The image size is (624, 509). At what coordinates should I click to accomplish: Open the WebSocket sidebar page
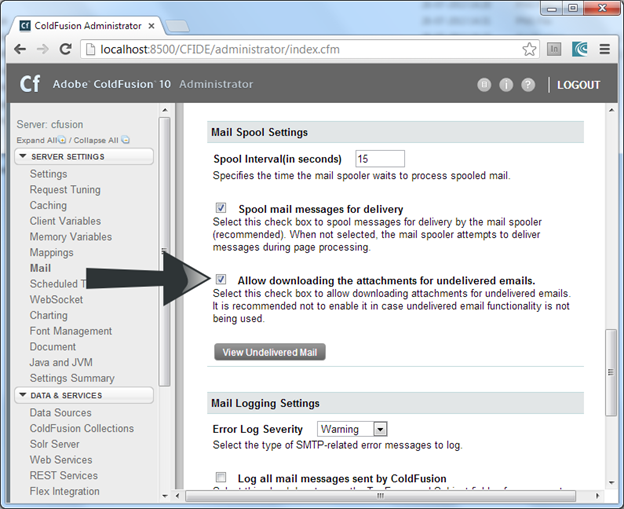click(56, 300)
